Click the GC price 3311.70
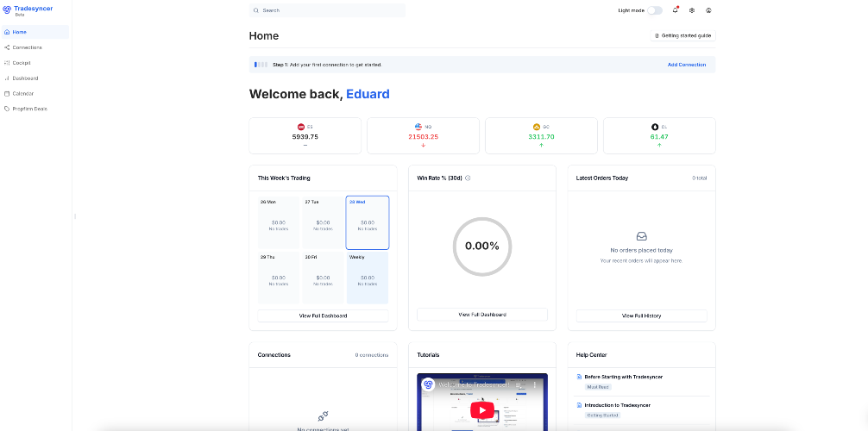 coord(541,137)
